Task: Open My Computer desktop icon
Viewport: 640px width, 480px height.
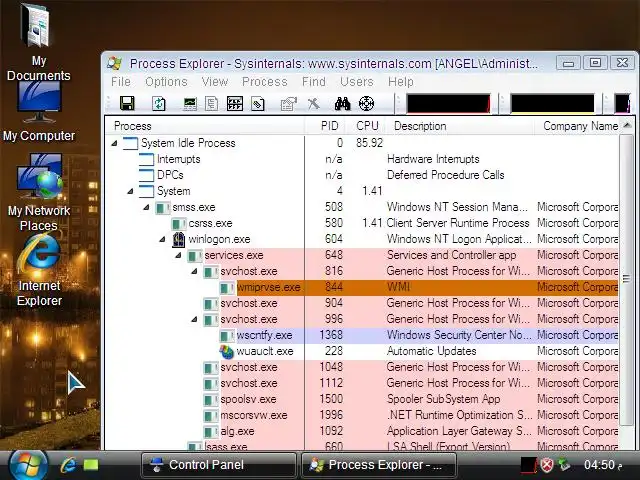Action: (x=39, y=112)
